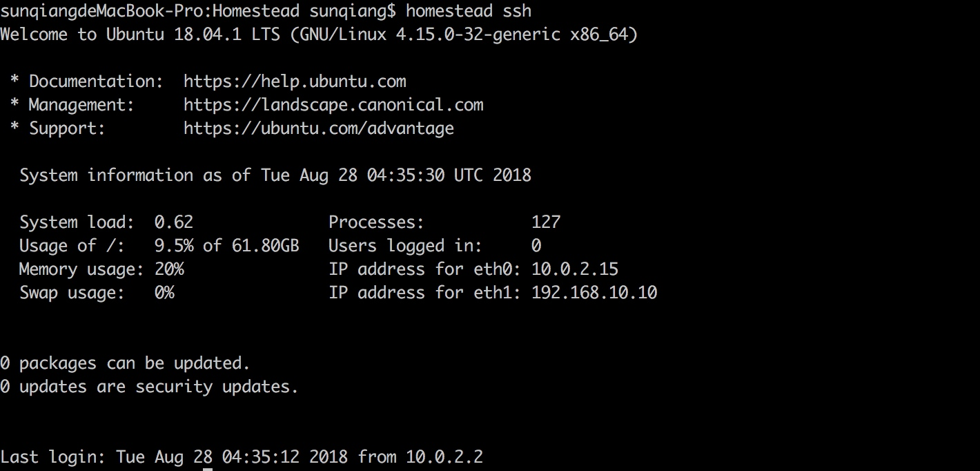
Task: Click the Last login source IP 10.0.2.2
Action: click(444, 457)
